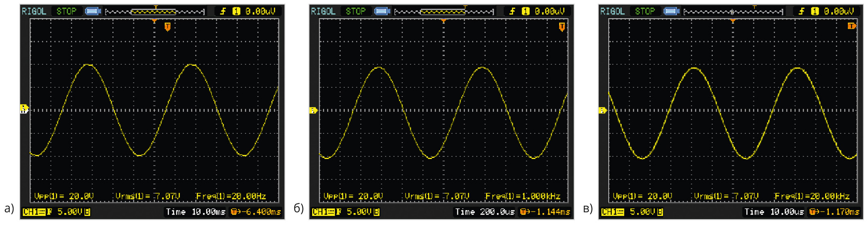This screenshot has height=226, width=868.
Task: Select the Freq(1)=20.00Hz measurement readout
Action: click(x=231, y=196)
